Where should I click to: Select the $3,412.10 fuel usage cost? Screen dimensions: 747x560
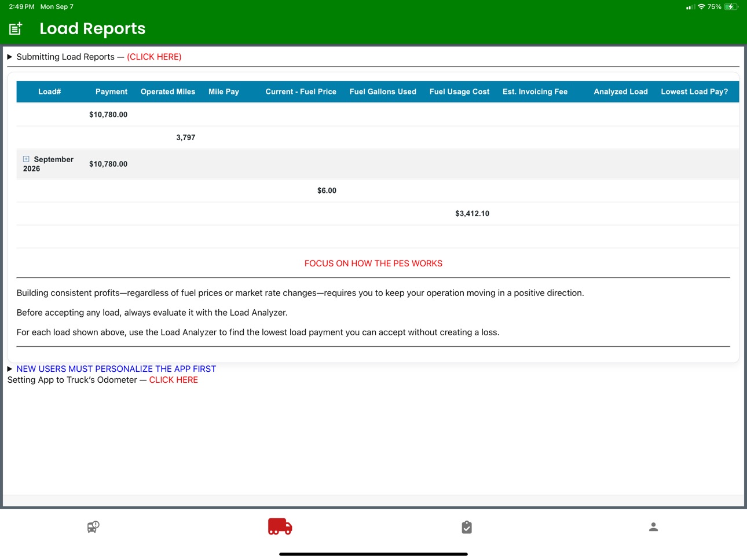[x=472, y=214]
